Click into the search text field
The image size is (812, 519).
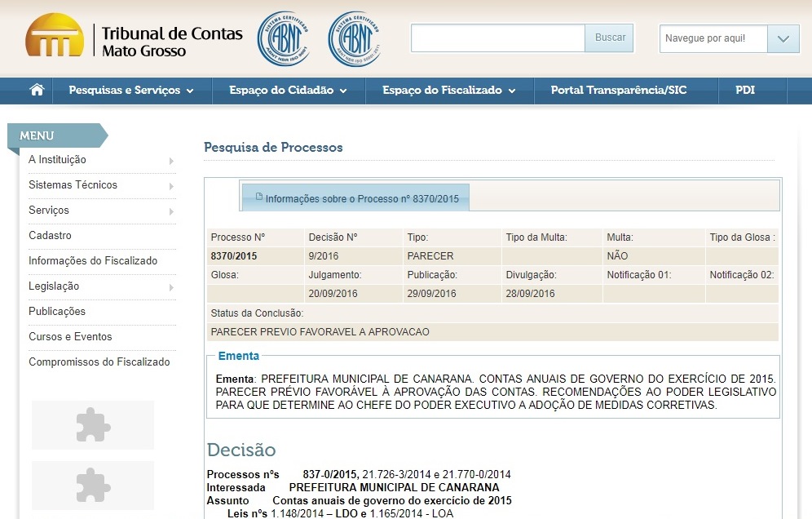497,38
